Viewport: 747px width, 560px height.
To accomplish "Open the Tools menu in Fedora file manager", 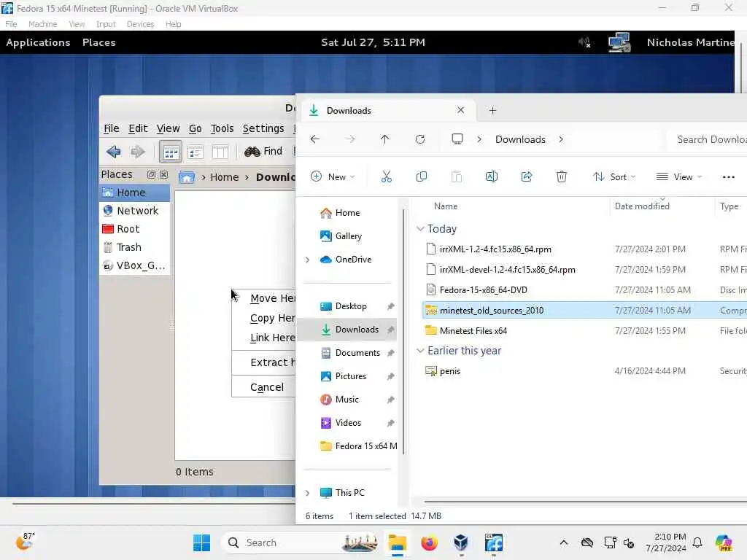I will pyautogui.click(x=222, y=128).
